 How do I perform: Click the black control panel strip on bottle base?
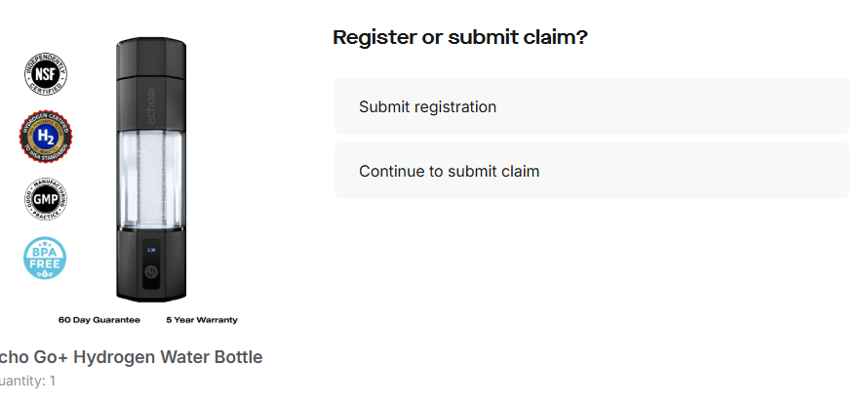pyautogui.click(x=151, y=263)
